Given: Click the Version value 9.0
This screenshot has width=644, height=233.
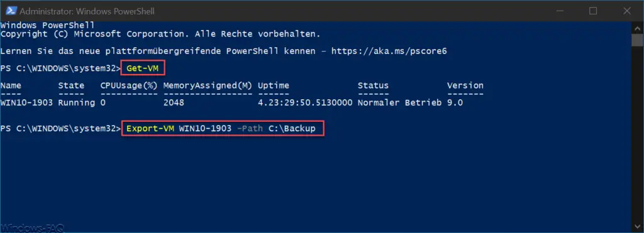Looking at the screenshot, I should (455, 102).
